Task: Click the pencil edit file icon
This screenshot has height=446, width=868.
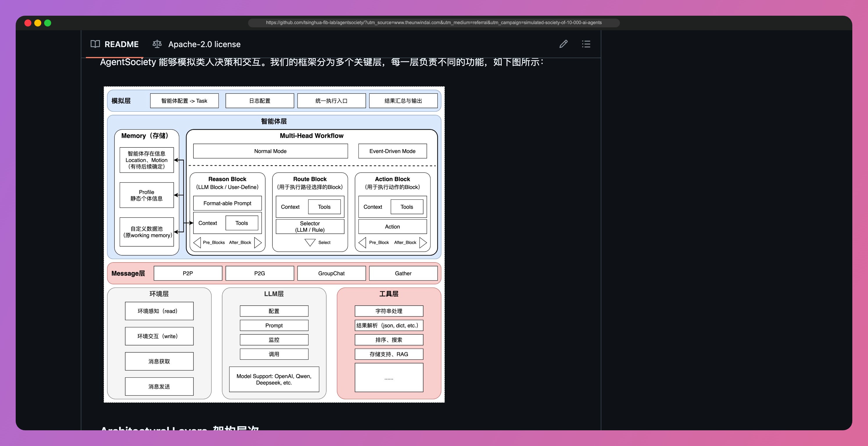Action: [563, 44]
